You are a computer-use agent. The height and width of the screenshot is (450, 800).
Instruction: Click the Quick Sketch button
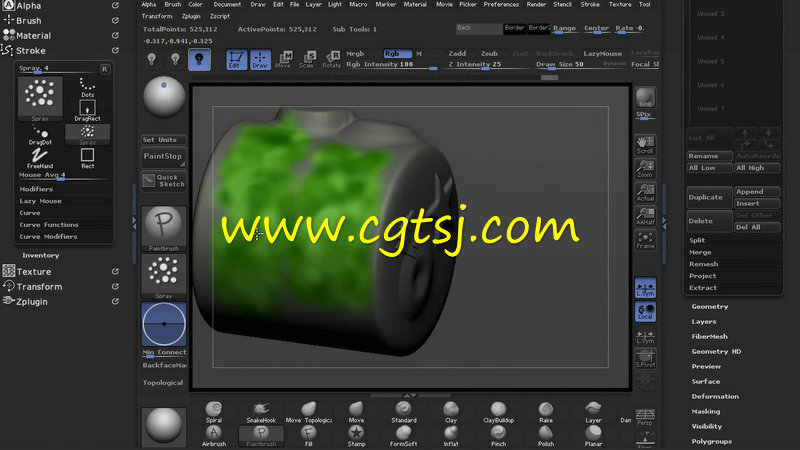163,181
